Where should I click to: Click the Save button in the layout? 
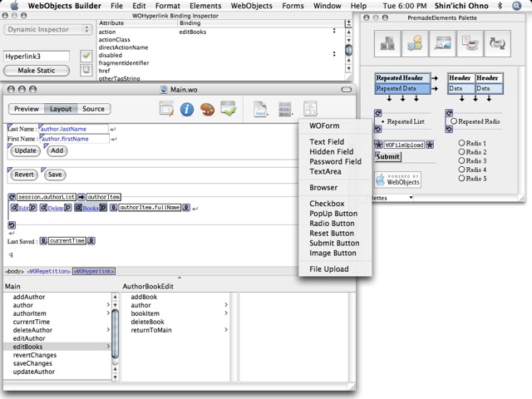(x=55, y=175)
